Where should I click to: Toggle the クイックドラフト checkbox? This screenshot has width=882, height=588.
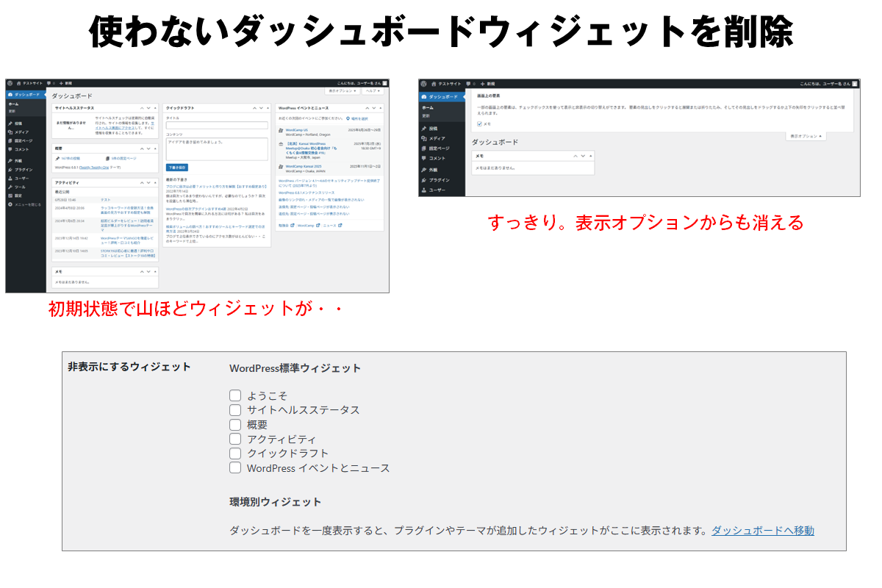[x=235, y=453]
